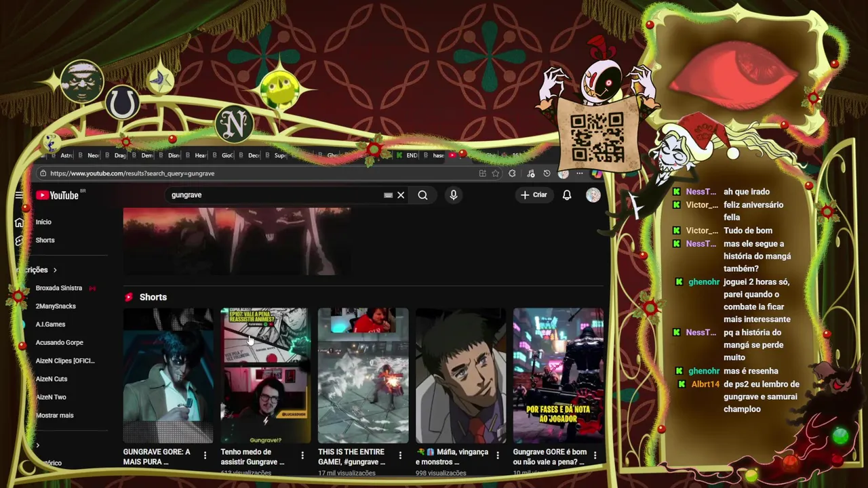
Task: Open the YouTube hamburger guide menu
Action: click(x=19, y=195)
